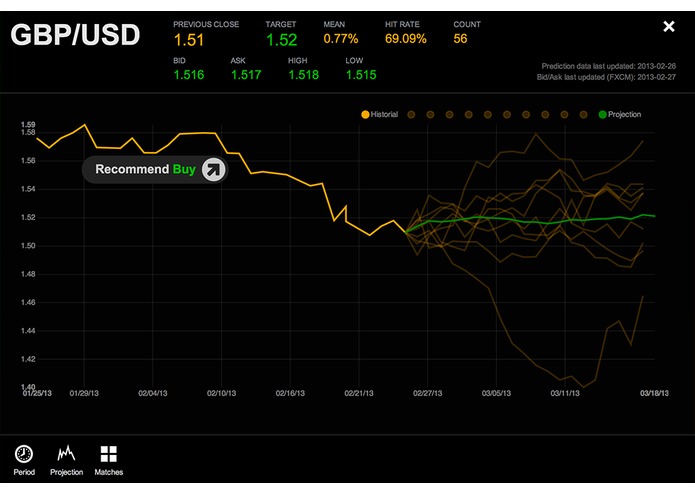Image resolution: width=695 pixels, height=494 pixels.
Task: Click the 02/10/13 date axis label
Action: click(222, 393)
